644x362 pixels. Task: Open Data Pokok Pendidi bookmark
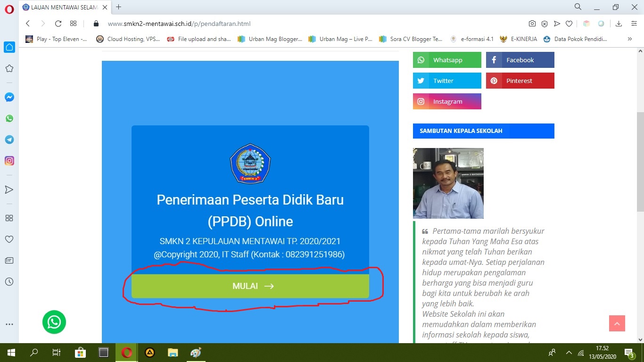(576, 39)
